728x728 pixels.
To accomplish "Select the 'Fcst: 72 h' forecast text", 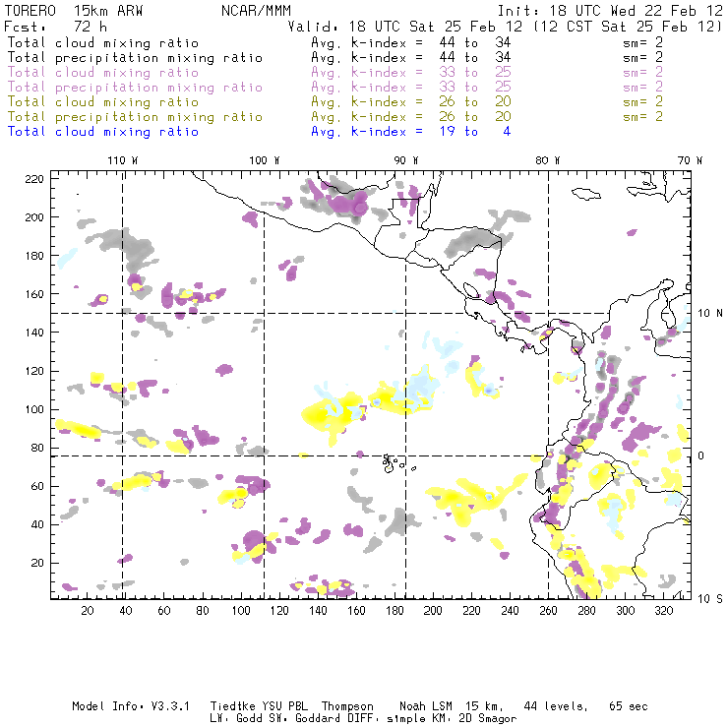I will point(55,27).
